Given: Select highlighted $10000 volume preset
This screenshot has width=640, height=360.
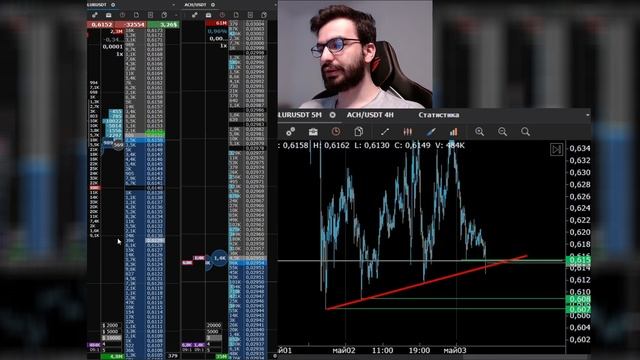Looking at the screenshot, I should [111, 338].
